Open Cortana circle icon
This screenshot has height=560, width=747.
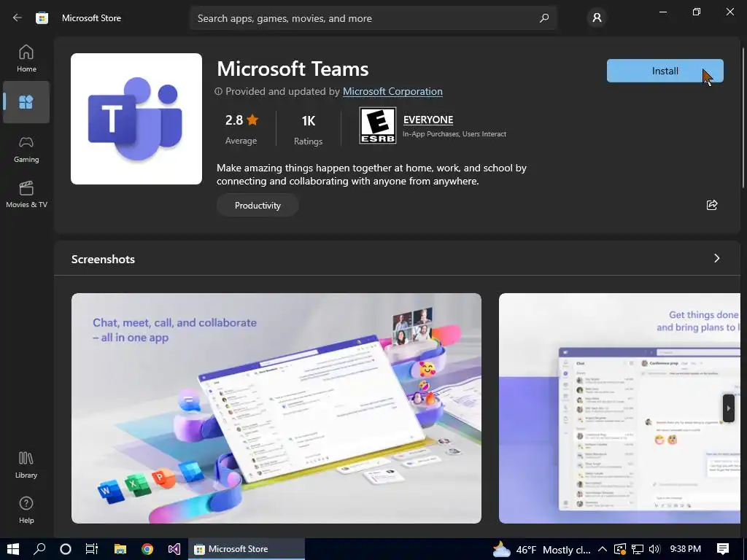pyautogui.click(x=66, y=549)
